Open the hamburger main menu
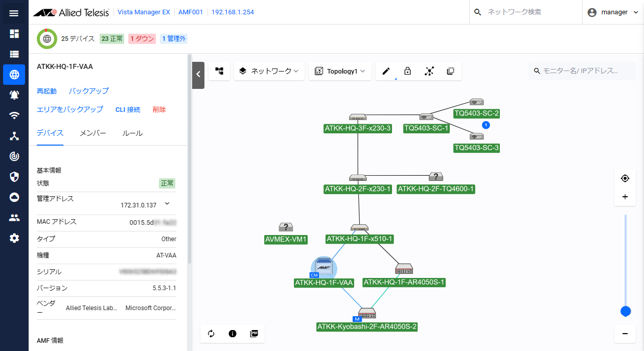The height and width of the screenshot is (351, 644). 14,13
